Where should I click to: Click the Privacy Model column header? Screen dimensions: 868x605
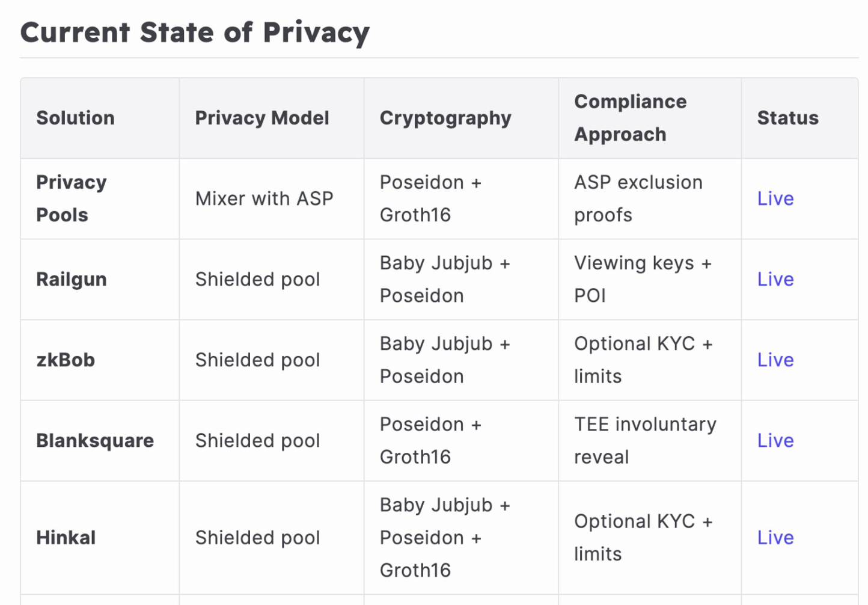point(262,118)
